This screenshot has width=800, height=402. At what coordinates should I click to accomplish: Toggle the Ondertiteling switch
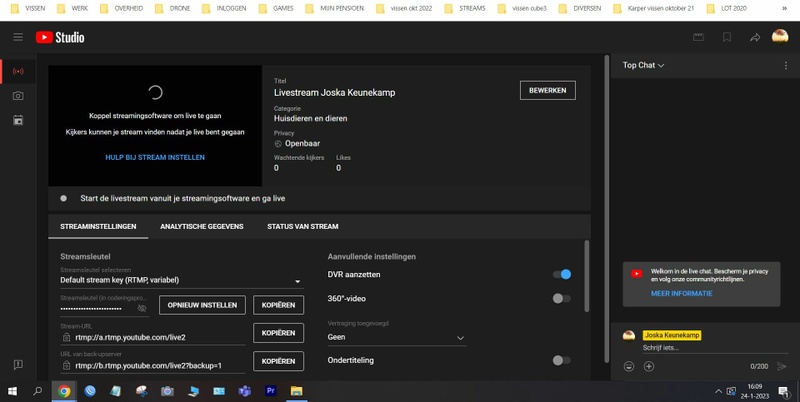pyautogui.click(x=562, y=360)
